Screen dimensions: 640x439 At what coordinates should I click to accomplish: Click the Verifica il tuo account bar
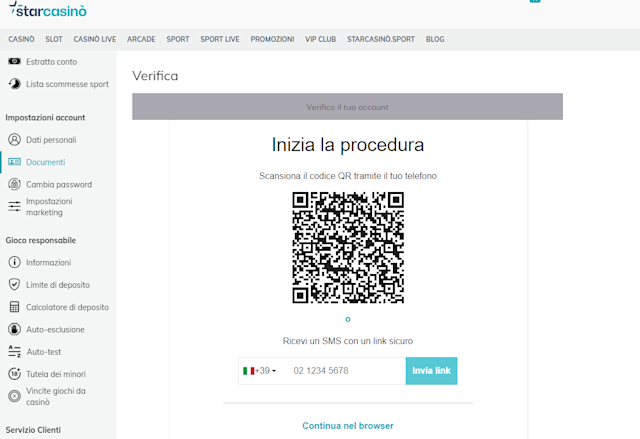click(347, 106)
